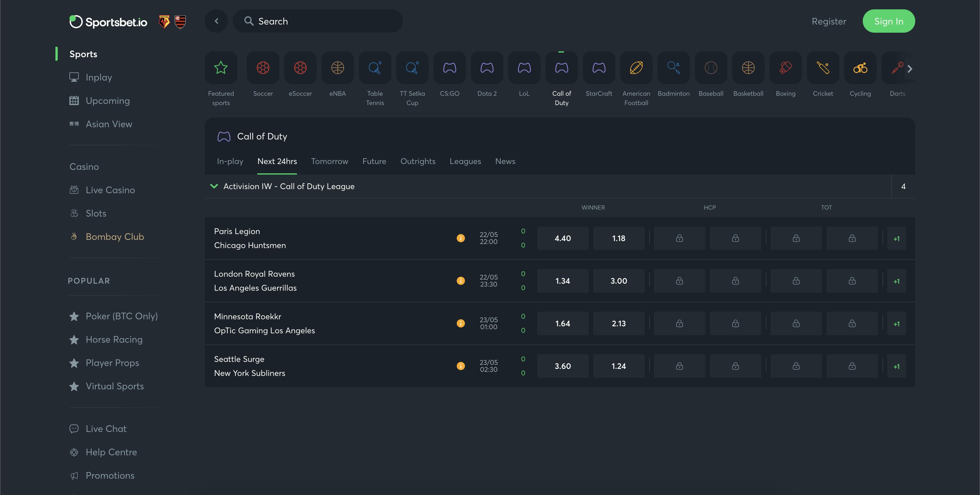The image size is (980, 495).
Task: Bet on Seattle Surge at 3.60
Action: pos(562,366)
